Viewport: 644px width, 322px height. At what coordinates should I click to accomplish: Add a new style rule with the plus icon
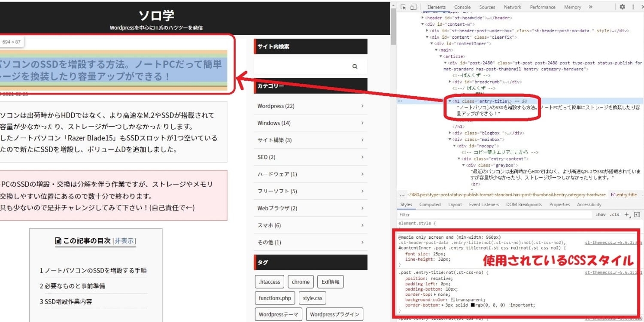click(626, 214)
